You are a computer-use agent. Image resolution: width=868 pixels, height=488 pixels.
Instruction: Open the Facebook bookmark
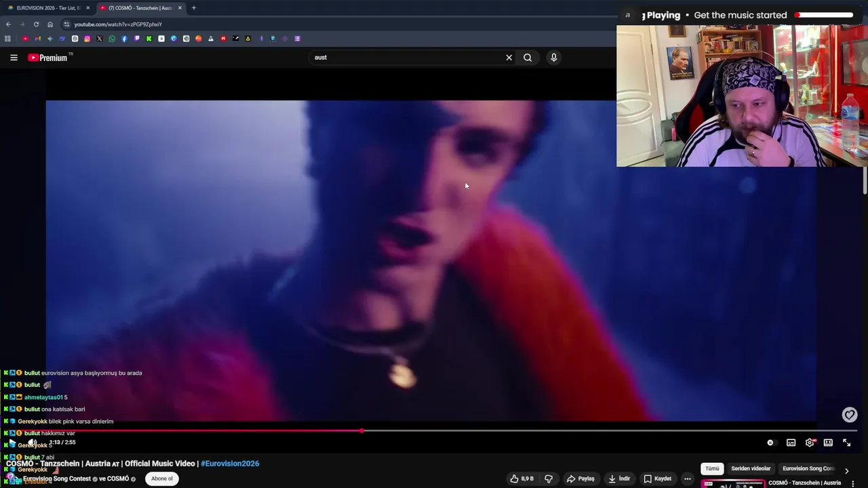pyautogui.click(x=124, y=39)
